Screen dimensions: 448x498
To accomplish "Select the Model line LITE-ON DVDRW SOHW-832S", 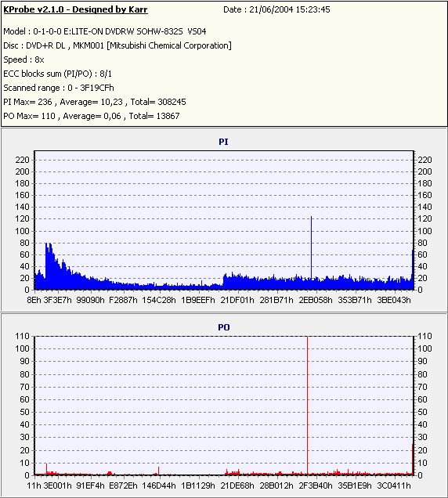I will [104, 31].
